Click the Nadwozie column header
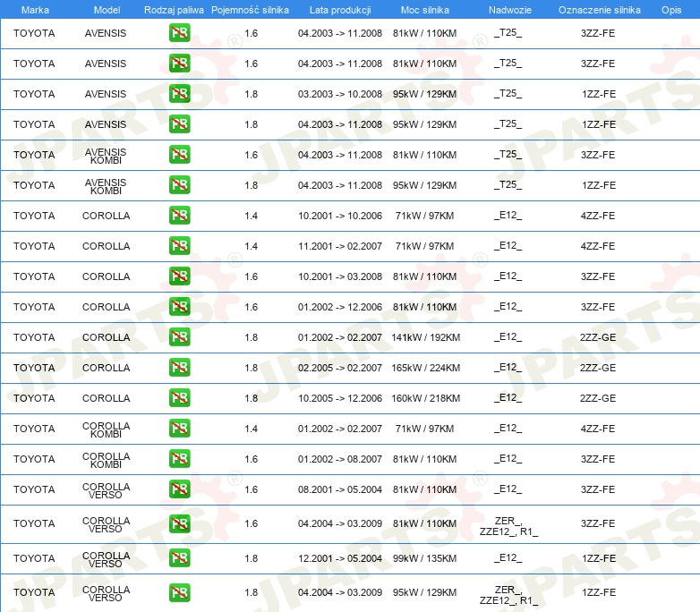700x612 pixels. click(510, 10)
